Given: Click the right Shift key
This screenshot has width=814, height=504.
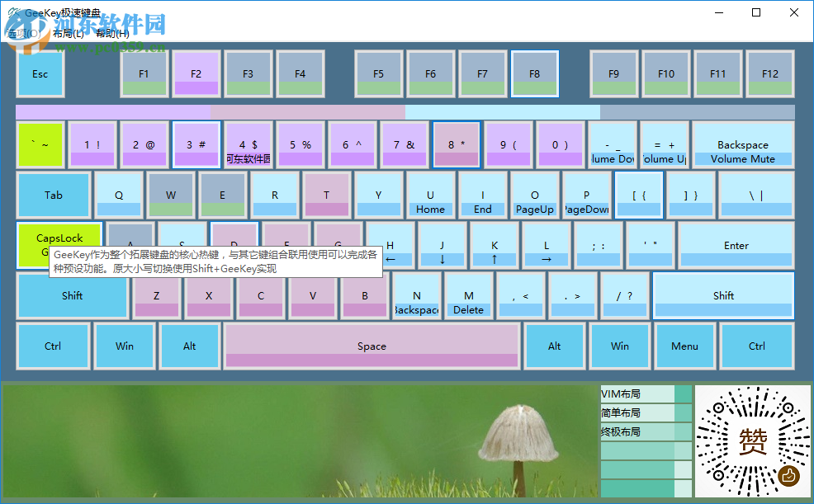Looking at the screenshot, I should 723,295.
